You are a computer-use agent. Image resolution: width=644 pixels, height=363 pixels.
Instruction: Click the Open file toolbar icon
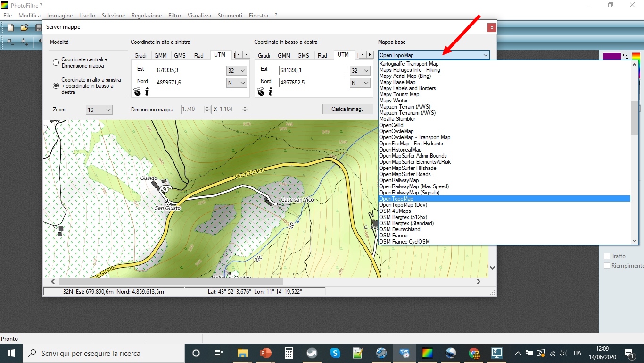(x=24, y=28)
